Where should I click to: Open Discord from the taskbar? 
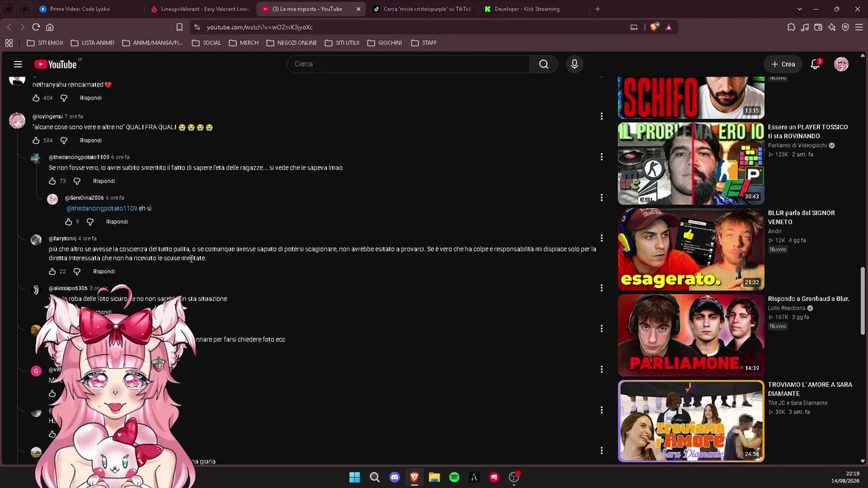(x=395, y=477)
